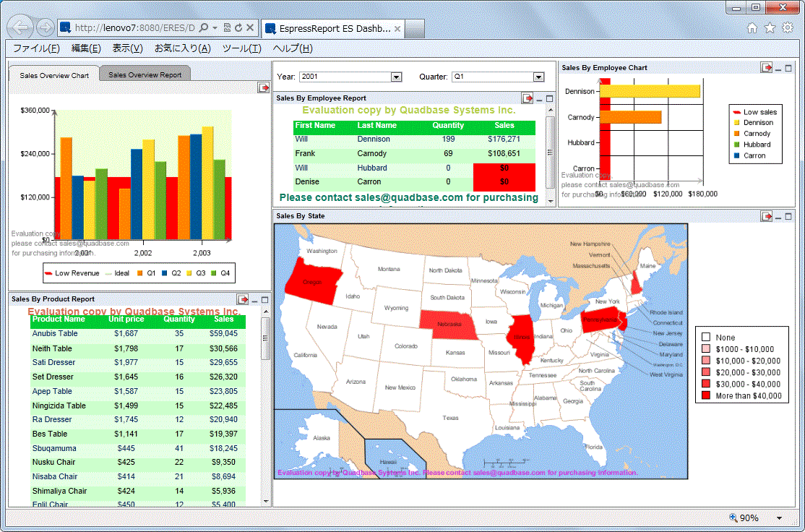Viewport: 805px width, 532px height.
Task: Click the Product Name column header
Action: pos(59,319)
